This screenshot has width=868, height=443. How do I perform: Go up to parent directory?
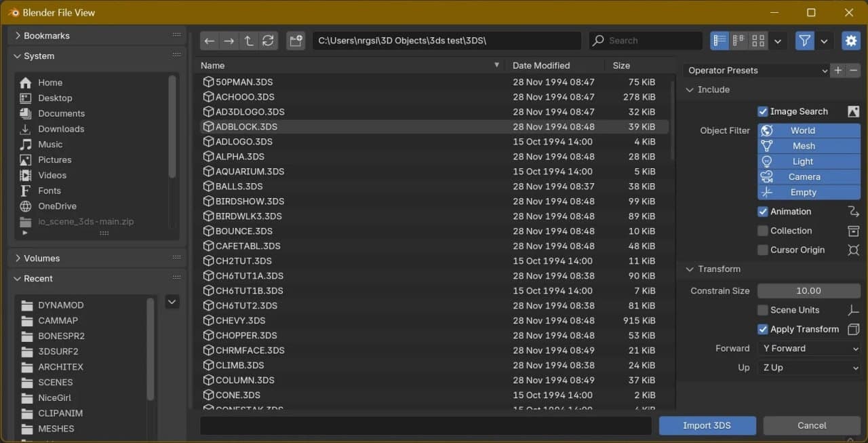(x=249, y=41)
